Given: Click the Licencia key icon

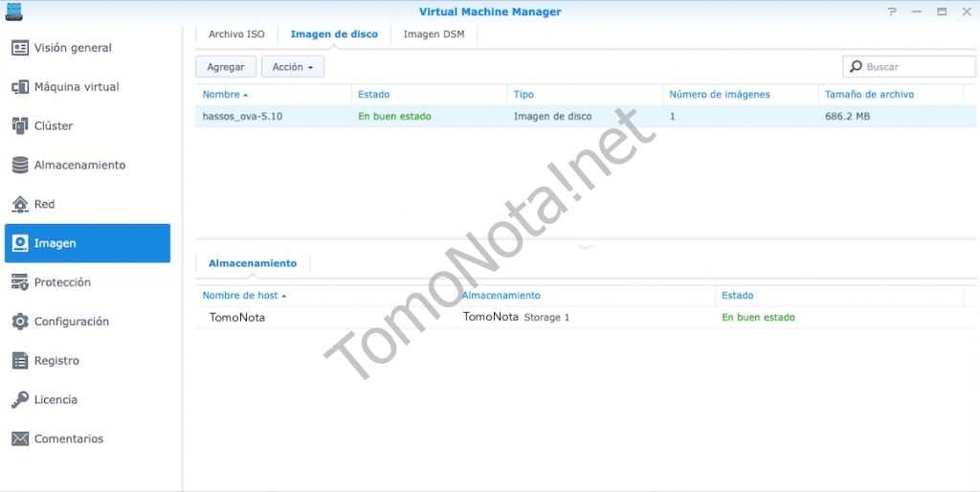Looking at the screenshot, I should tap(20, 399).
